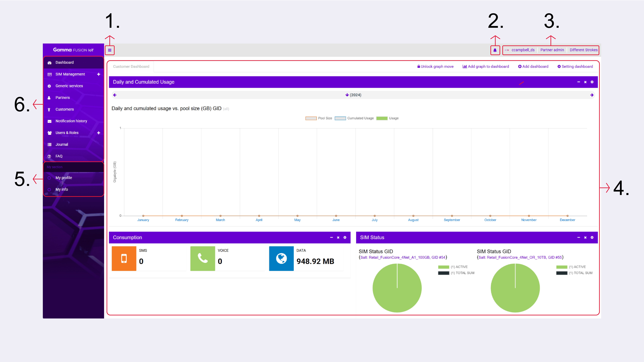Toggle TOTAL SUM legend for GID #54 pie
The width and height of the screenshot is (644, 362).
pos(456,273)
